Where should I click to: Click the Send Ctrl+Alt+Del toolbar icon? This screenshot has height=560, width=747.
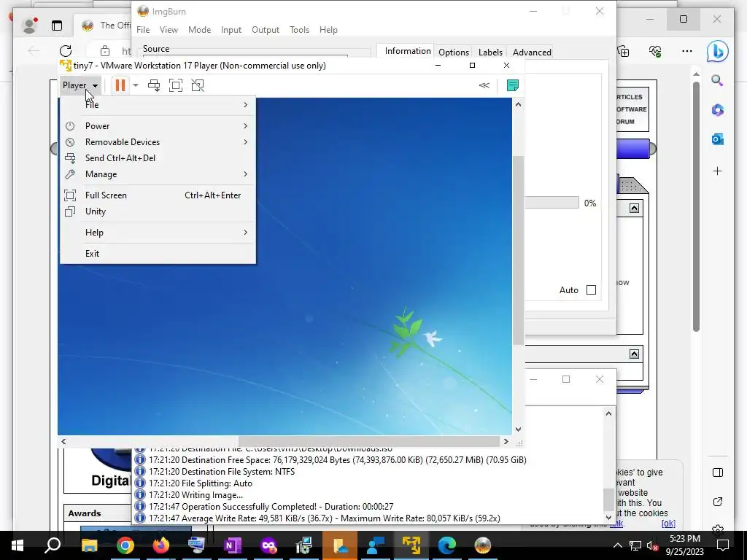(x=154, y=85)
